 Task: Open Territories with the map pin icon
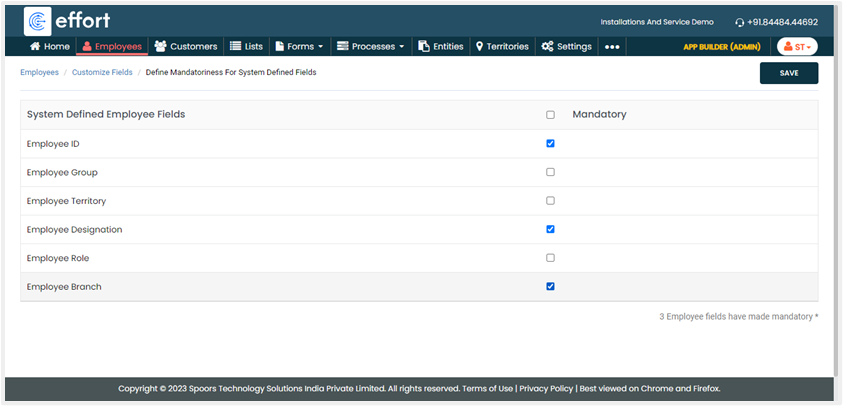click(480, 46)
